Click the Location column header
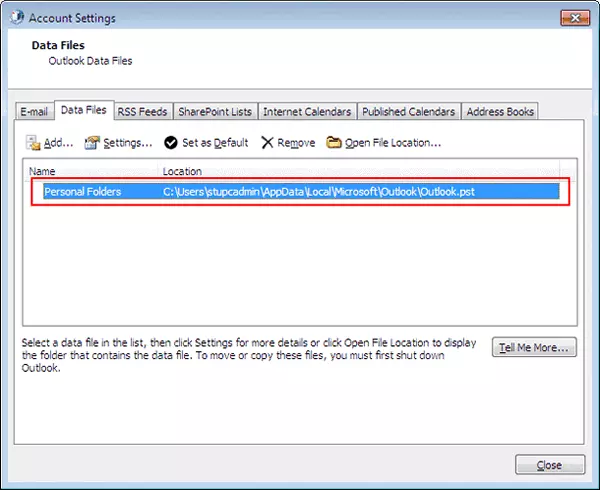This screenshot has width=600, height=490. pos(182,171)
